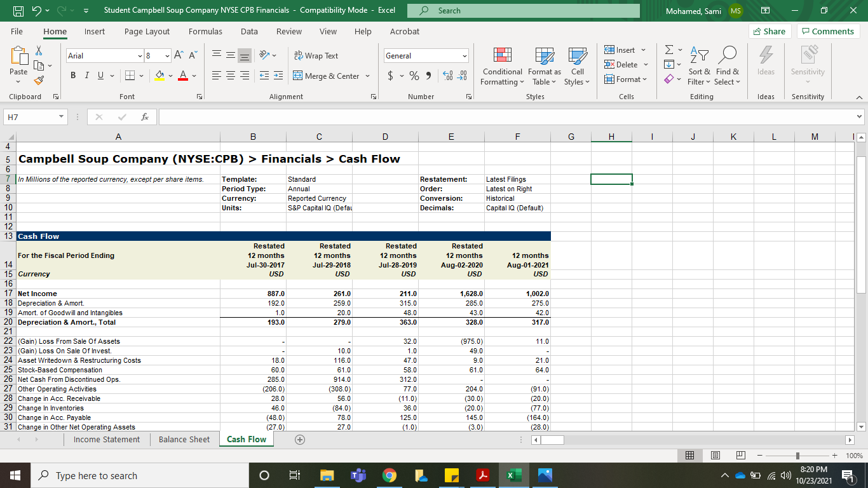Screen dimensions: 868x488
Task: Click the AutoSum icon in Editing group
Action: (x=668, y=50)
